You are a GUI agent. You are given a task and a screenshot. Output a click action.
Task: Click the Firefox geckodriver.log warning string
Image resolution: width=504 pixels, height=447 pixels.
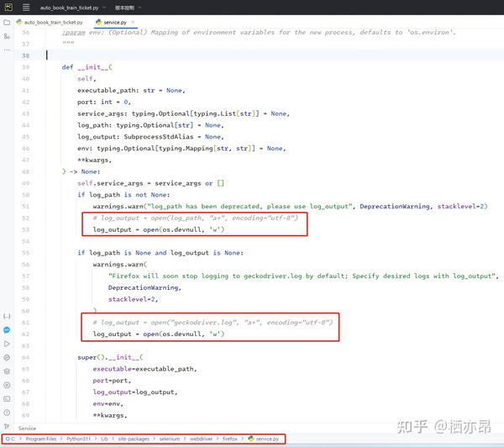[302, 276]
